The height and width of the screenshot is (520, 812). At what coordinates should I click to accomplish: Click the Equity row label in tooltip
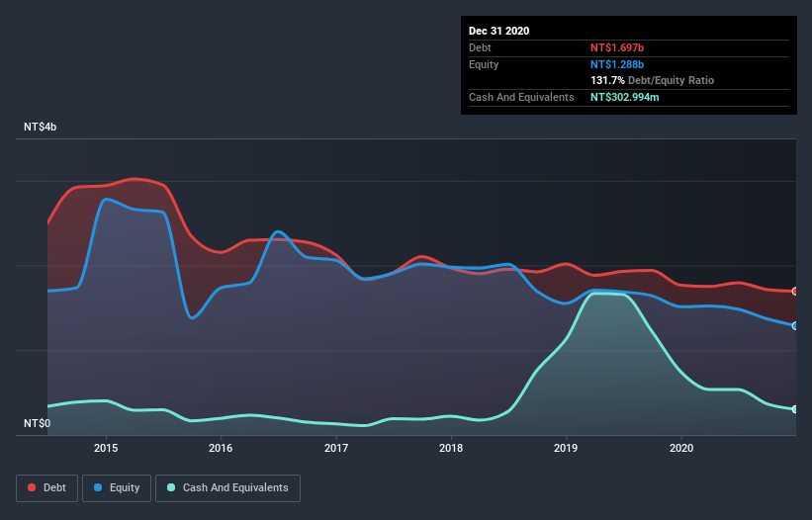coord(484,64)
